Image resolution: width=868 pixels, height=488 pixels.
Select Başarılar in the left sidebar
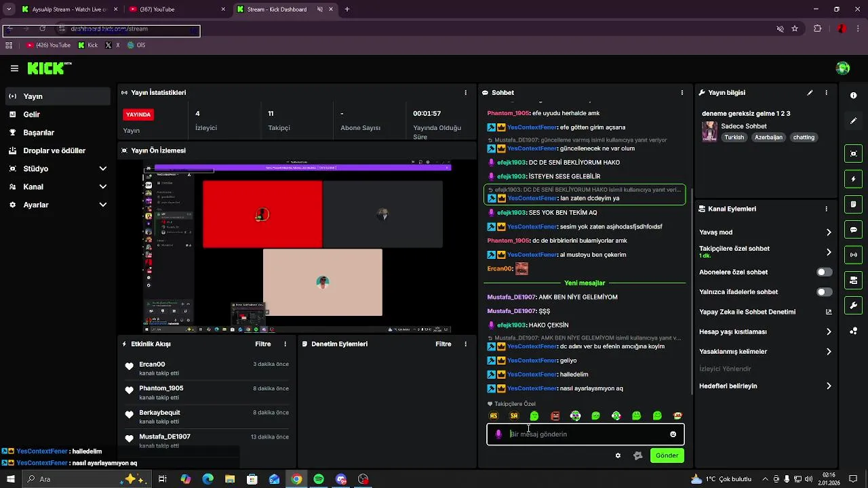pyautogui.click(x=58, y=133)
